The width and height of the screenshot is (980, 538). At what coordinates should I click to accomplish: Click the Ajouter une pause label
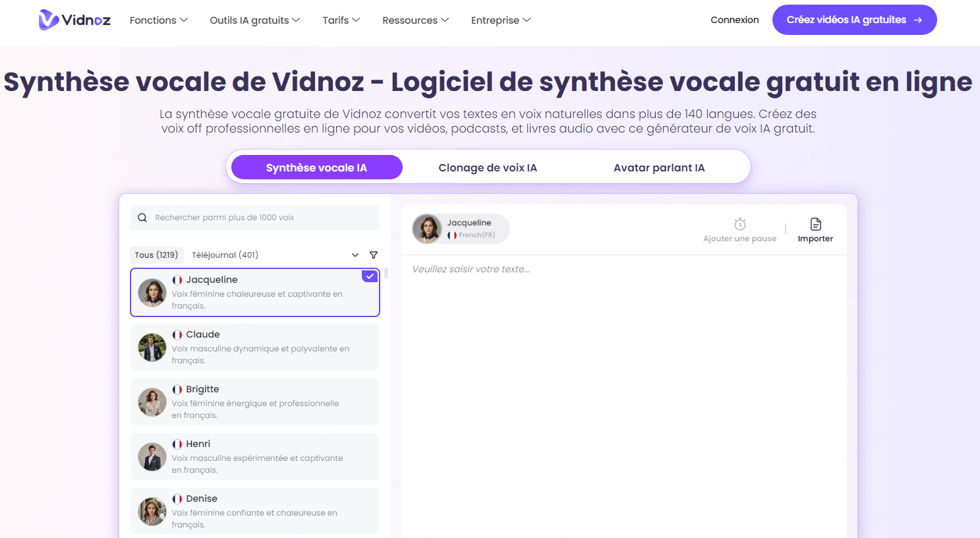click(x=739, y=239)
